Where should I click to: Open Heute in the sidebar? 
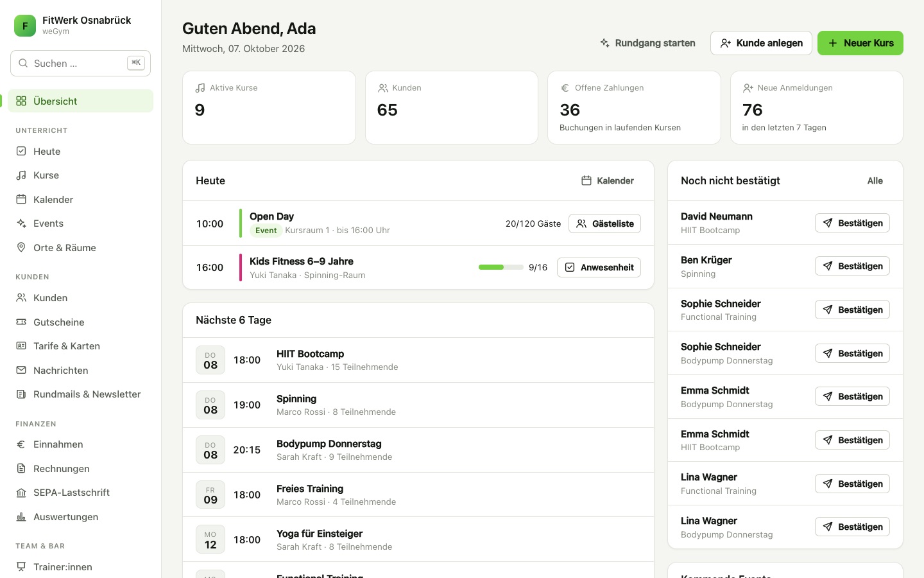[x=80, y=152]
